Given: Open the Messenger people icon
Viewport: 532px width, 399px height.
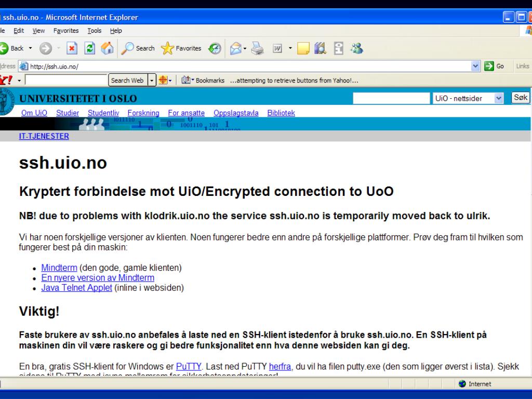Looking at the screenshot, I should tap(357, 48).
